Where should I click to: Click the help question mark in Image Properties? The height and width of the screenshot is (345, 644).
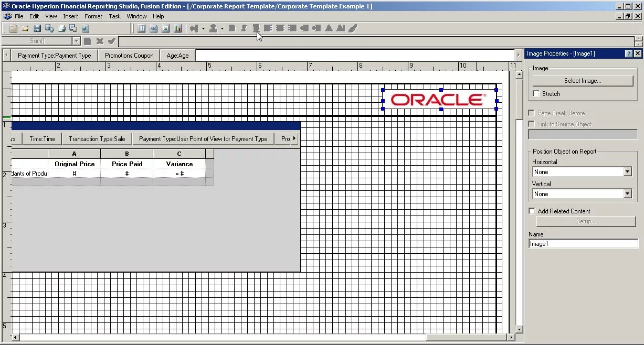[x=629, y=53]
